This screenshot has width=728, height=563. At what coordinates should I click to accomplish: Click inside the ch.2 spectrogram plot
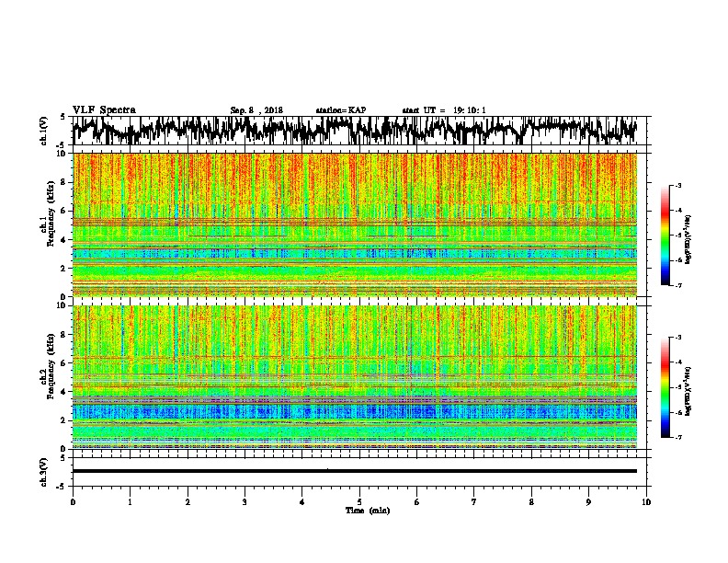coord(355,377)
